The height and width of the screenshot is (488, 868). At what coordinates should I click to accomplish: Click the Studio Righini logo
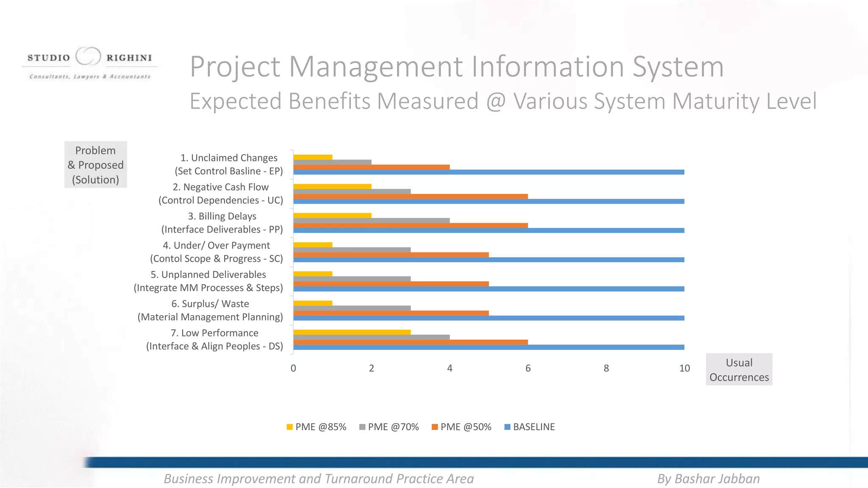pyautogui.click(x=90, y=63)
